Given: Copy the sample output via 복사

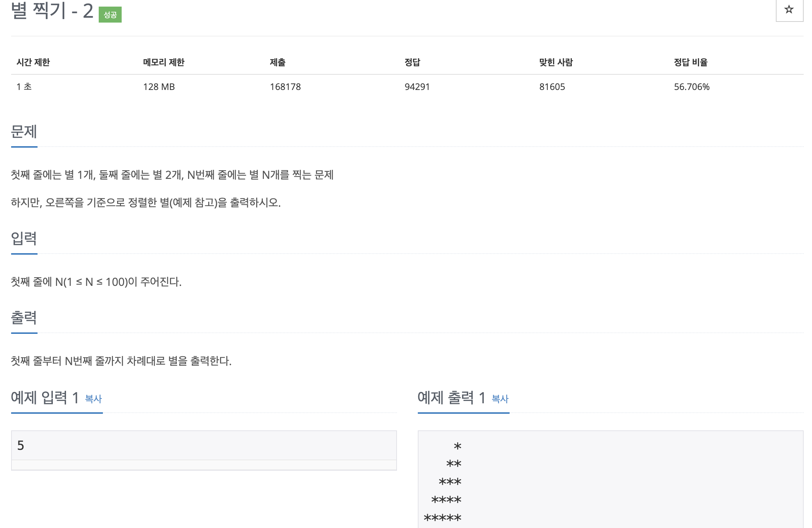Looking at the screenshot, I should pos(500,399).
